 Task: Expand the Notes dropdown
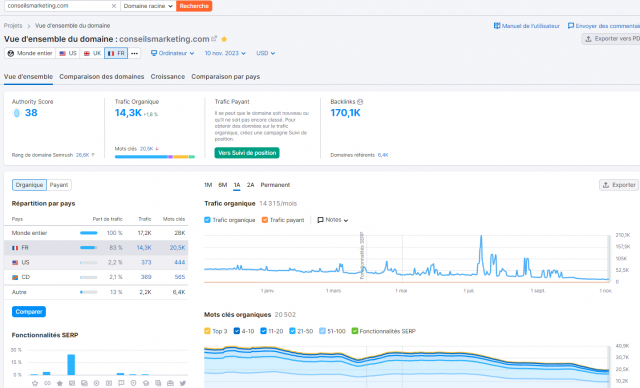(x=333, y=220)
